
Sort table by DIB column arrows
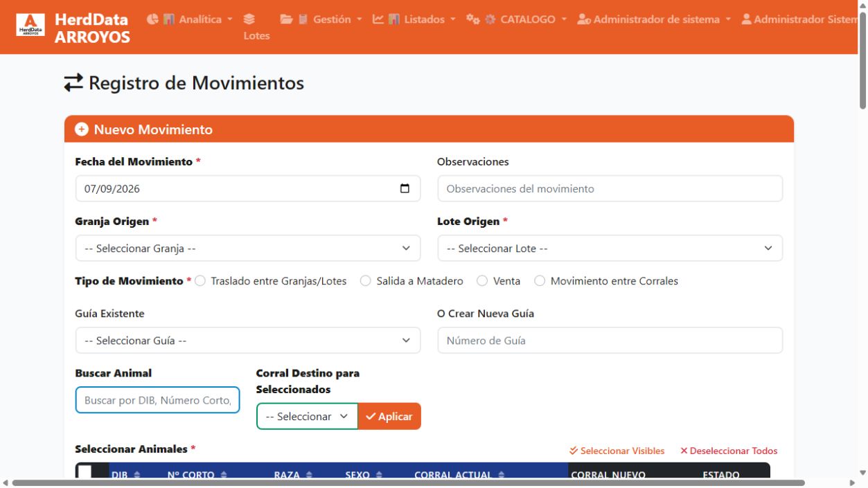(x=137, y=475)
